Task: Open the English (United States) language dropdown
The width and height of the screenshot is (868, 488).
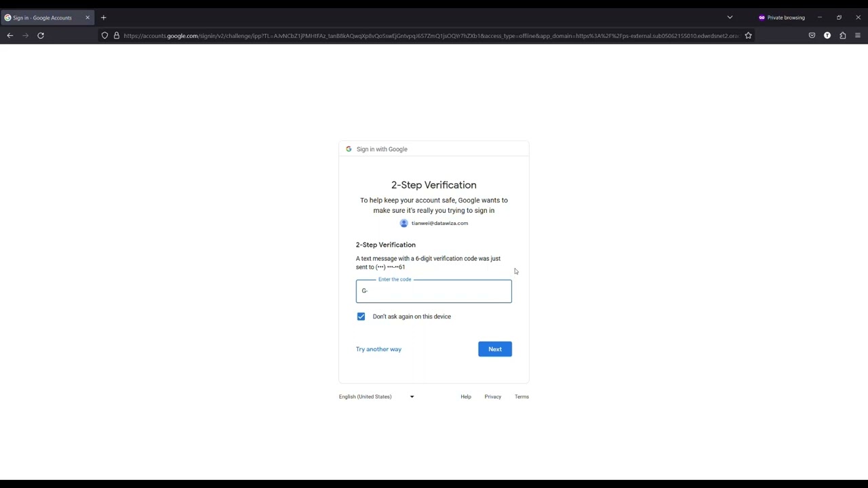Action: pos(376,396)
